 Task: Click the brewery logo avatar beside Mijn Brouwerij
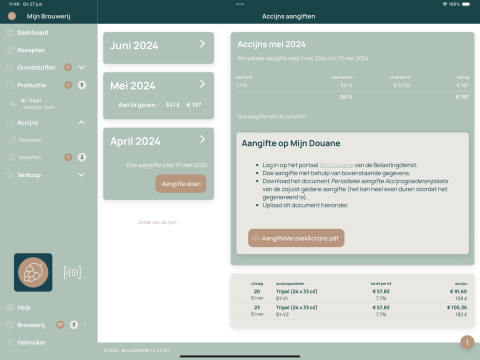coord(12,16)
